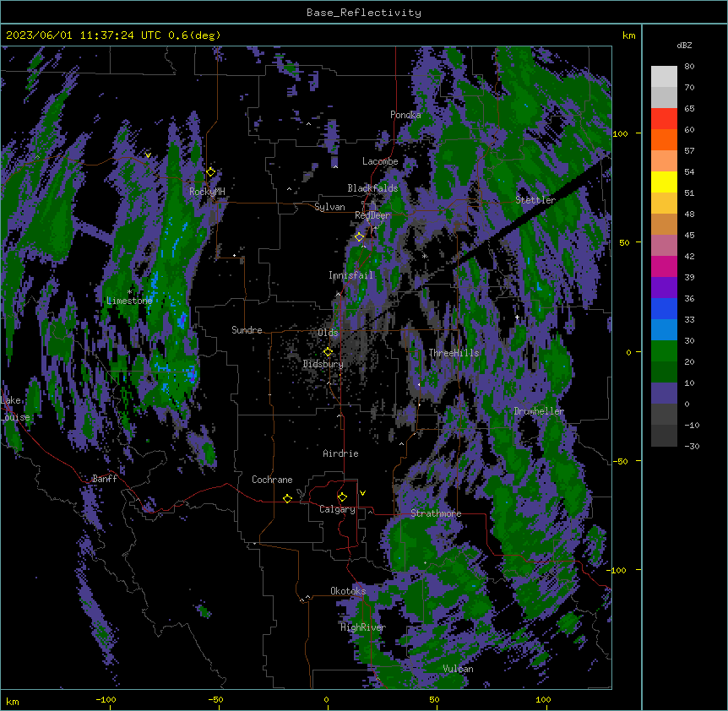728x711 pixels.
Task: Select the Banff label
Action: pos(105,479)
